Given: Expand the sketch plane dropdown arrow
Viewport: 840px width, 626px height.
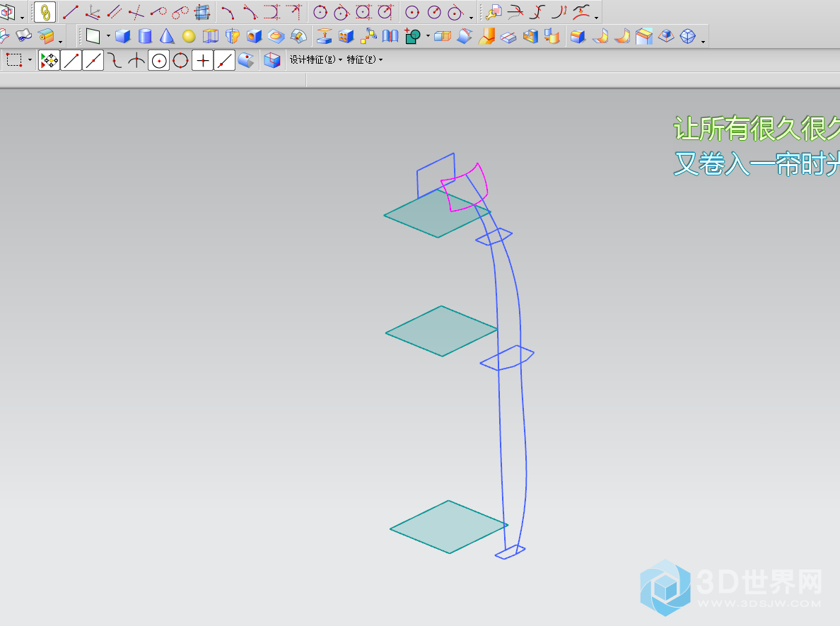Looking at the screenshot, I should point(108,36).
